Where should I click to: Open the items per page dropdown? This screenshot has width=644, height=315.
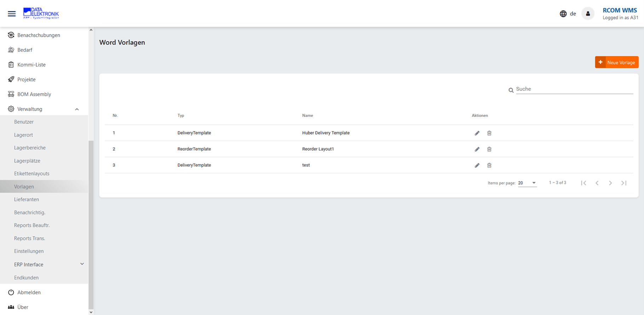pos(527,183)
